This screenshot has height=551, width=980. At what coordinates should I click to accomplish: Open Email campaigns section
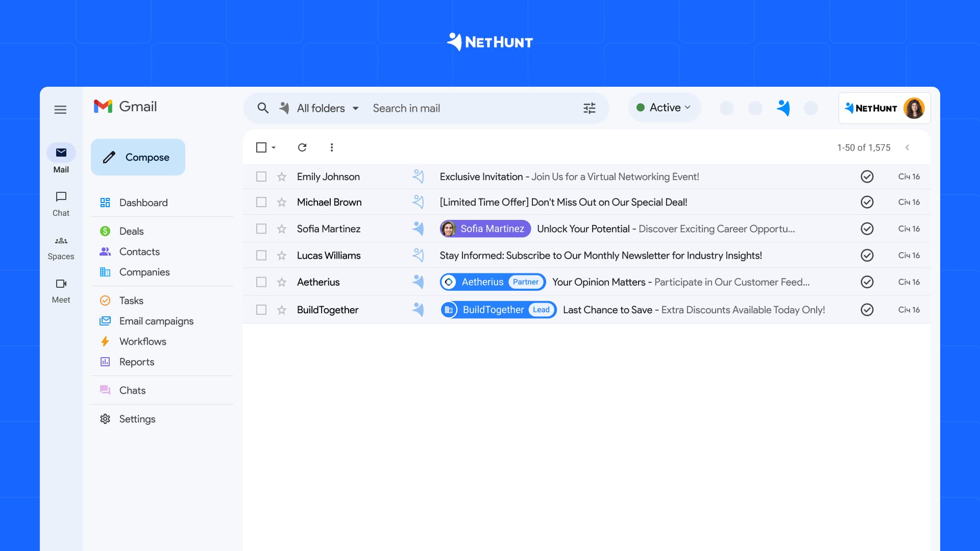pyautogui.click(x=156, y=321)
